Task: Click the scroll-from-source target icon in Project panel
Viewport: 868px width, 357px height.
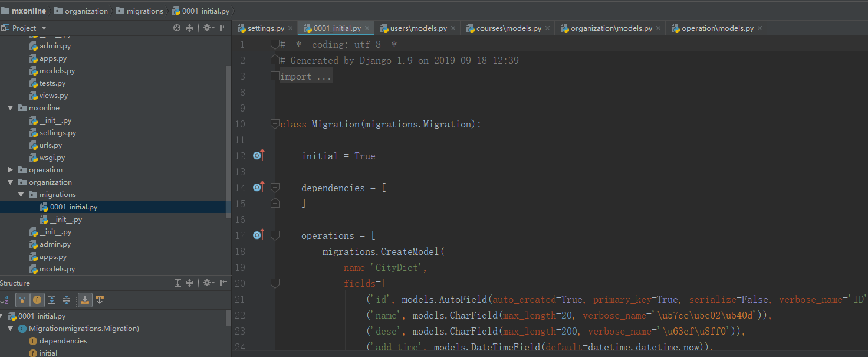Action: 177,28
